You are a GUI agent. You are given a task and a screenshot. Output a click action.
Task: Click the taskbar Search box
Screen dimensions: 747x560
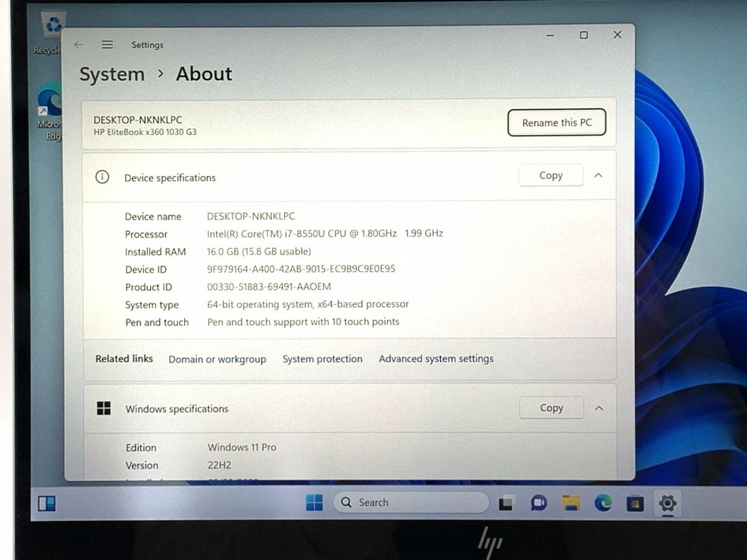point(411,502)
